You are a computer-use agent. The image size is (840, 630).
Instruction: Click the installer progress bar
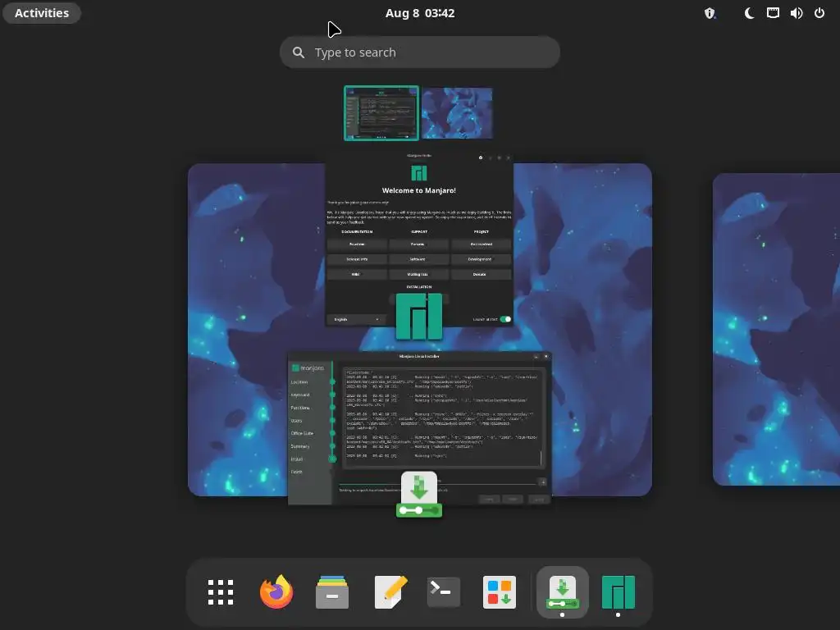click(437, 482)
